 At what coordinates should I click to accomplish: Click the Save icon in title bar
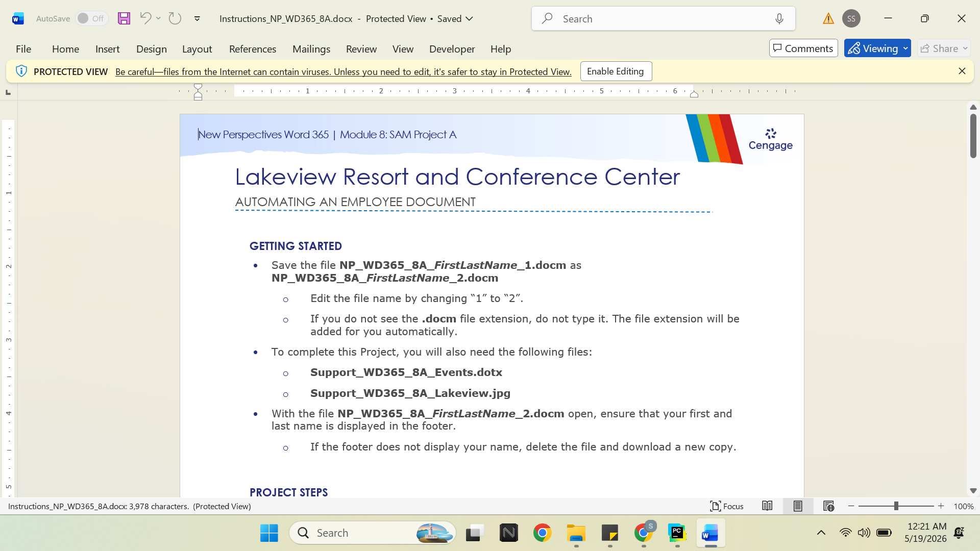[124, 18]
